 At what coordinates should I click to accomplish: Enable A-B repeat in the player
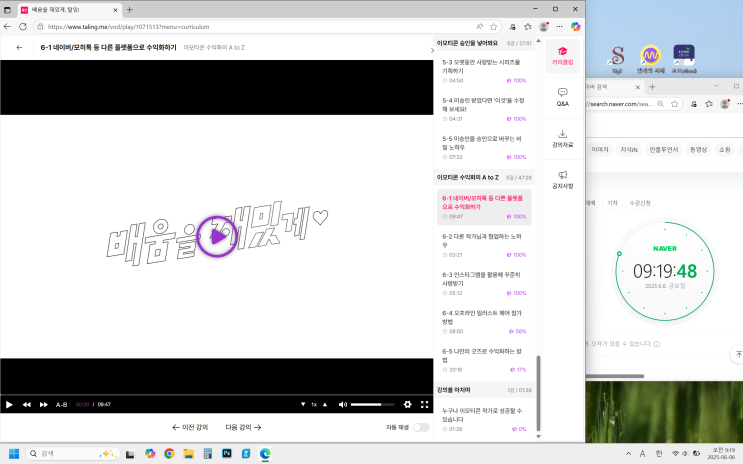(x=62, y=404)
